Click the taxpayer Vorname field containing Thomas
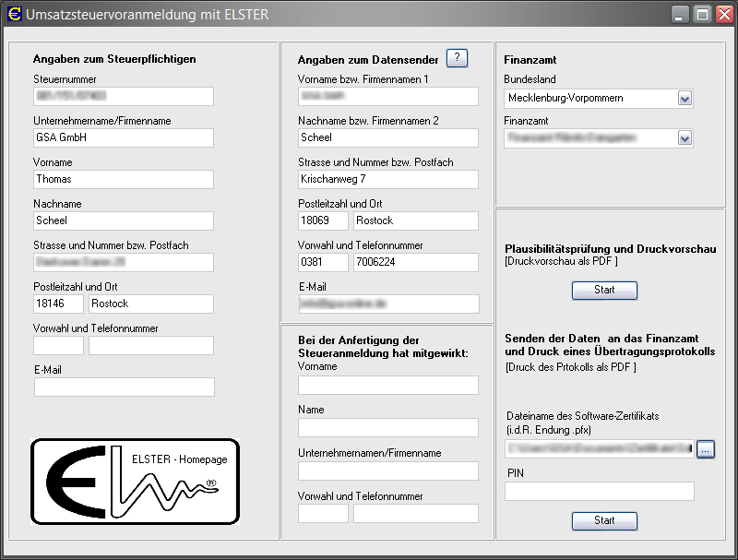 point(124,179)
